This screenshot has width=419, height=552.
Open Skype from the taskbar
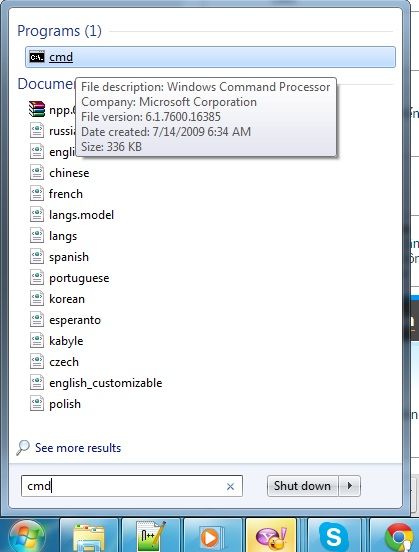pyautogui.click(x=334, y=537)
